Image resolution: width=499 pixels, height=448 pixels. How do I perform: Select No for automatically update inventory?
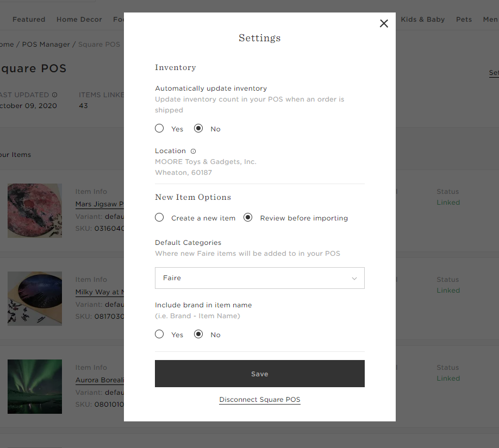pos(198,129)
